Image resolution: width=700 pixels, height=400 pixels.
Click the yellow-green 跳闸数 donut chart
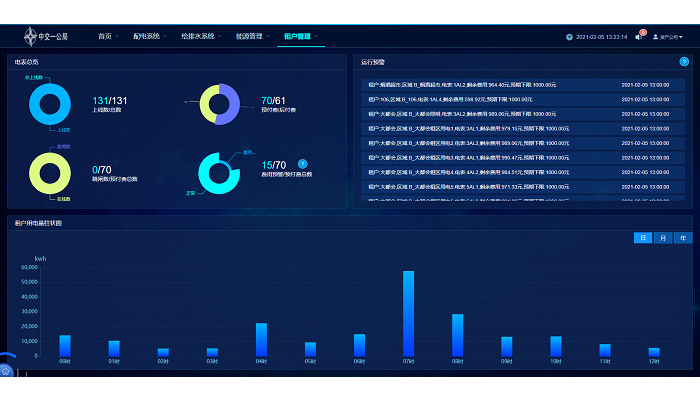(x=50, y=170)
